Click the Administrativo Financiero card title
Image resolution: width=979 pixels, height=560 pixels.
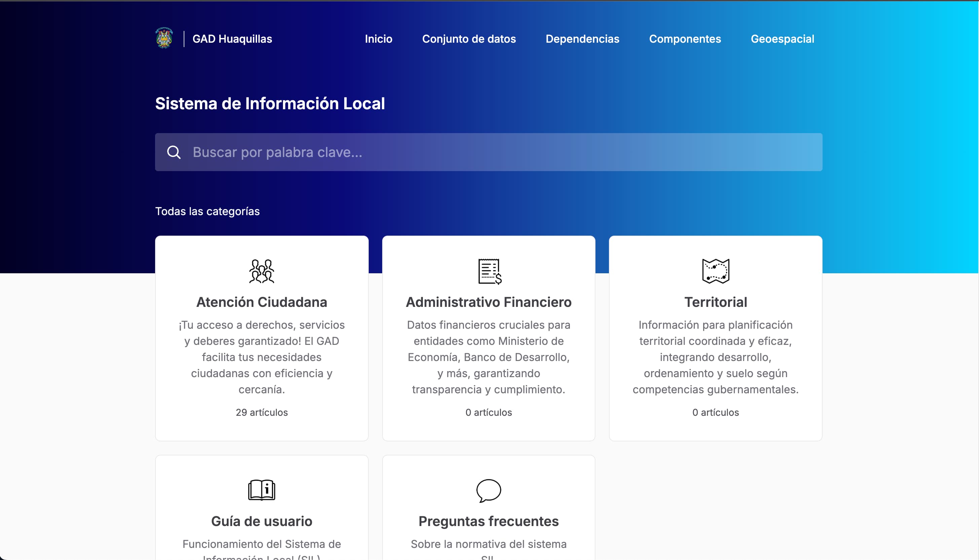[x=488, y=302]
